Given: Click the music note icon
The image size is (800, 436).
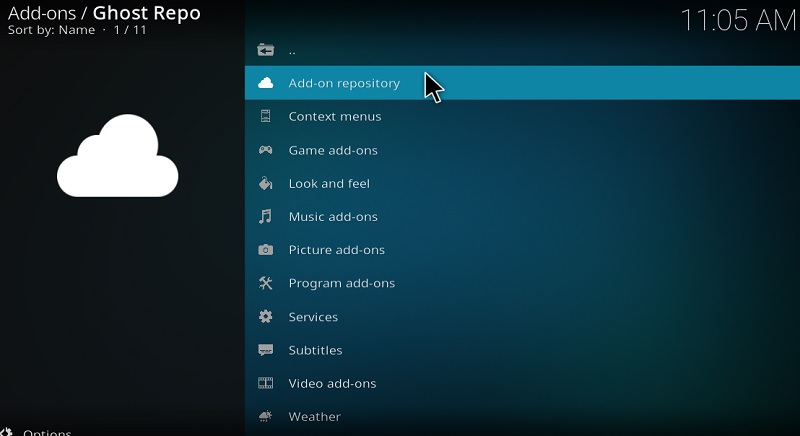Looking at the screenshot, I should pos(265,217).
